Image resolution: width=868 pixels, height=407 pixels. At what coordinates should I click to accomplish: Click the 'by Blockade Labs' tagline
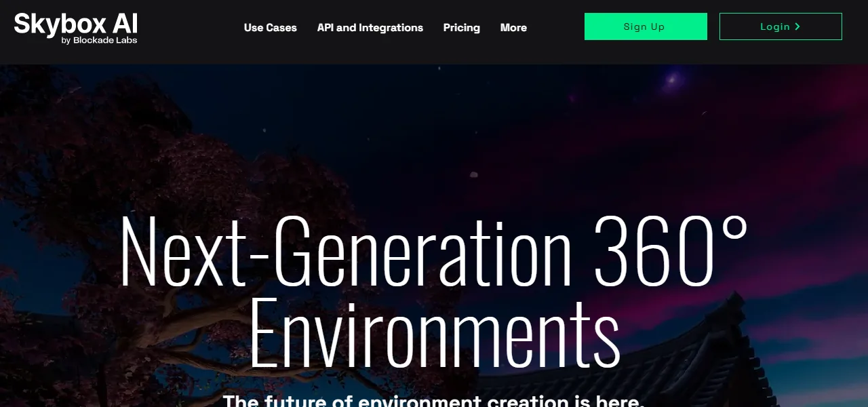[x=99, y=41]
